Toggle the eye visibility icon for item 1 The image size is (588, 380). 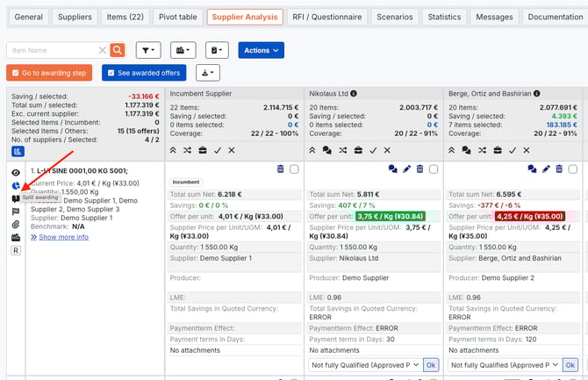click(x=16, y=173)
